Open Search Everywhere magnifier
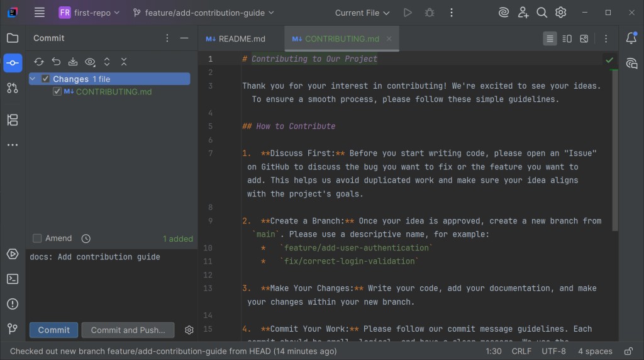Viewport: 644px width, 360px height. coord(541,13)
